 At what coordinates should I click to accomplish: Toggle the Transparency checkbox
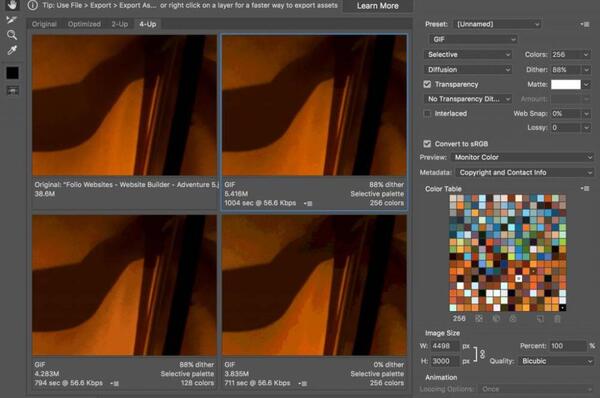pyautogui.click(x=427, y=84)
